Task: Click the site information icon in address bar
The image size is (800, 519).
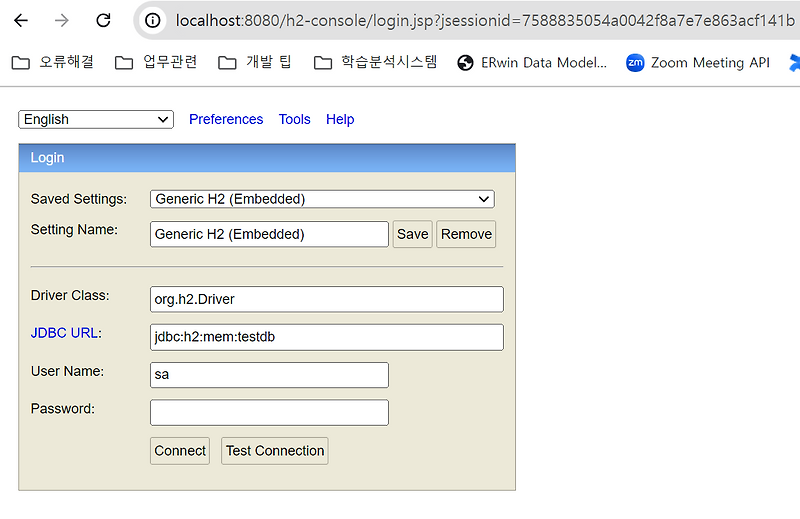Action: coord(153,20)
